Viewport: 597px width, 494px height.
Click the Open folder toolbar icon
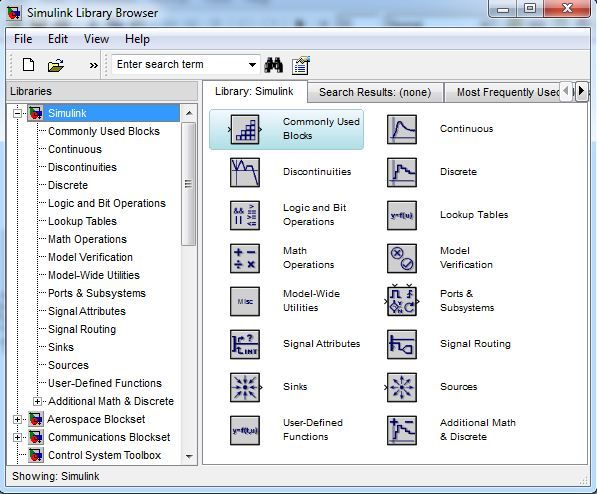(56, 66)
